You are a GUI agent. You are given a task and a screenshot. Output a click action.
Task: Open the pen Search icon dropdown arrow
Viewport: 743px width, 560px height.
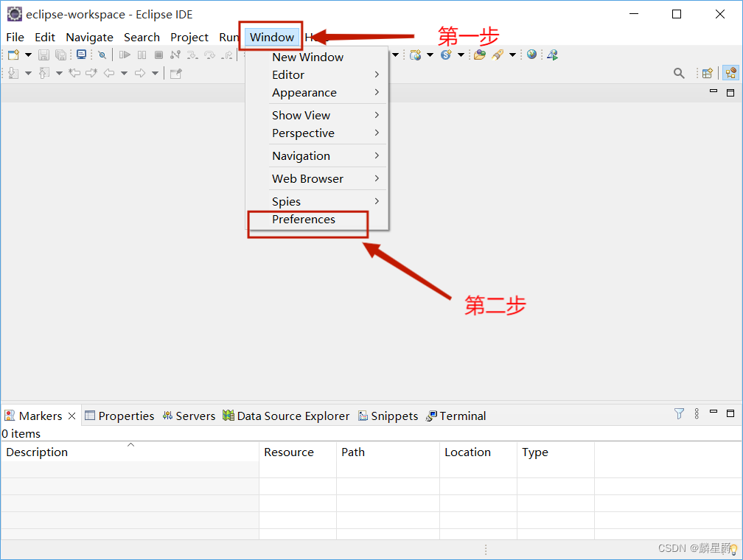click(x=513, y=55)
